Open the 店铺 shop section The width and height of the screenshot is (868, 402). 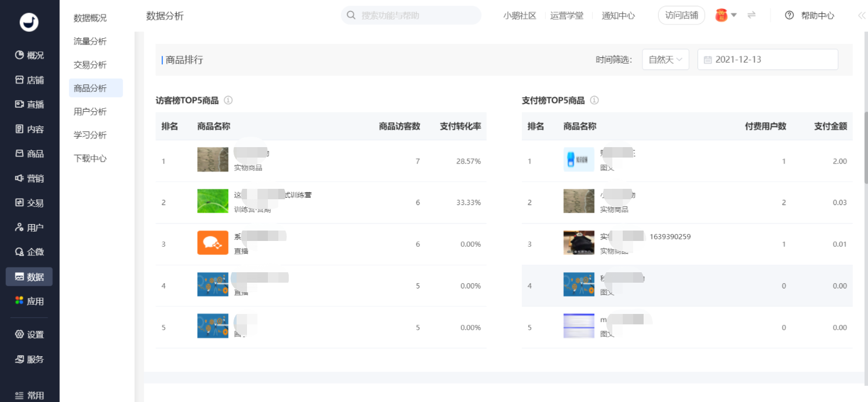(x=29, y=80)
